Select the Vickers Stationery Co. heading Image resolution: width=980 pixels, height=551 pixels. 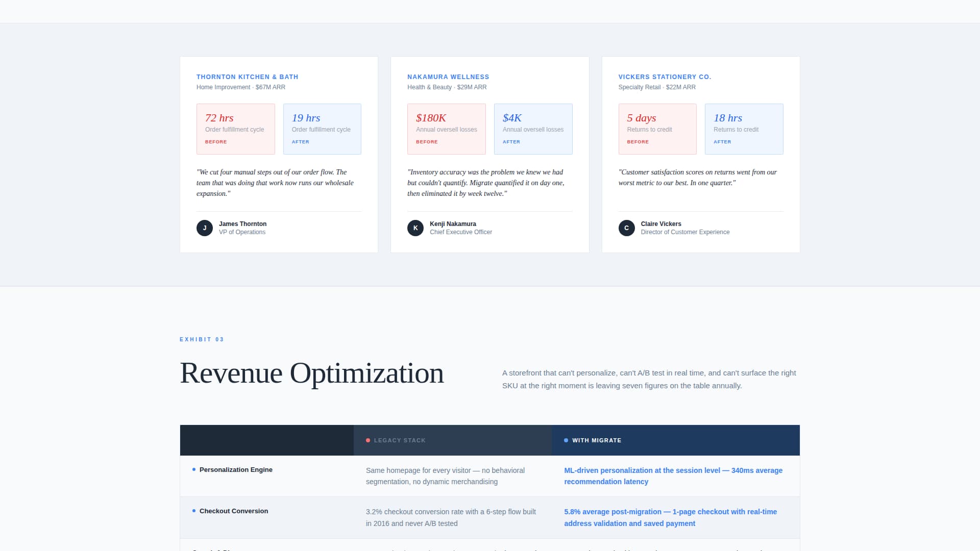(665, 77)
